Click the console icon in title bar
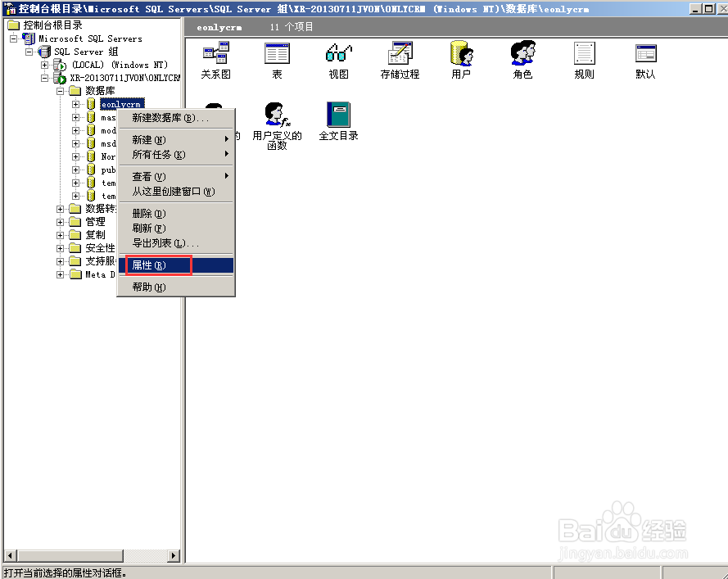728x579 pixels. pos(11,8)
